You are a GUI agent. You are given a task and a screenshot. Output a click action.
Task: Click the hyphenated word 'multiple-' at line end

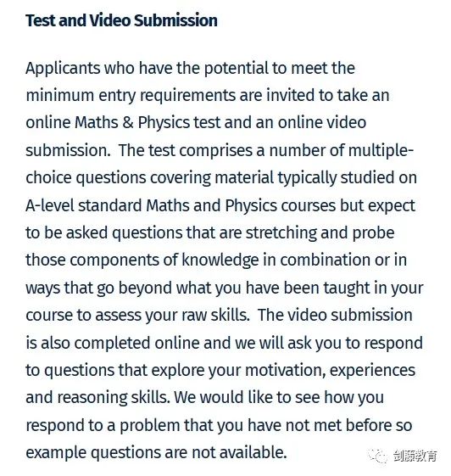pos(381,150)
